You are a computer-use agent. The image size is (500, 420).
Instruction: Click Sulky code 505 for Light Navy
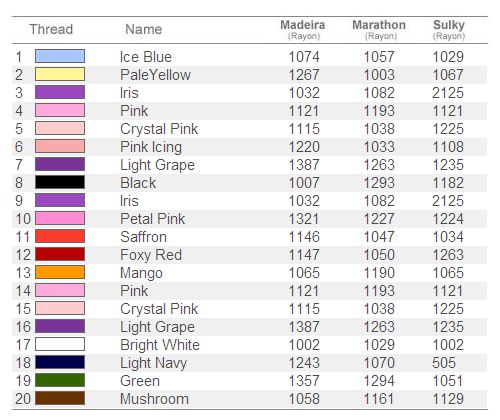[x=444, y=363]
